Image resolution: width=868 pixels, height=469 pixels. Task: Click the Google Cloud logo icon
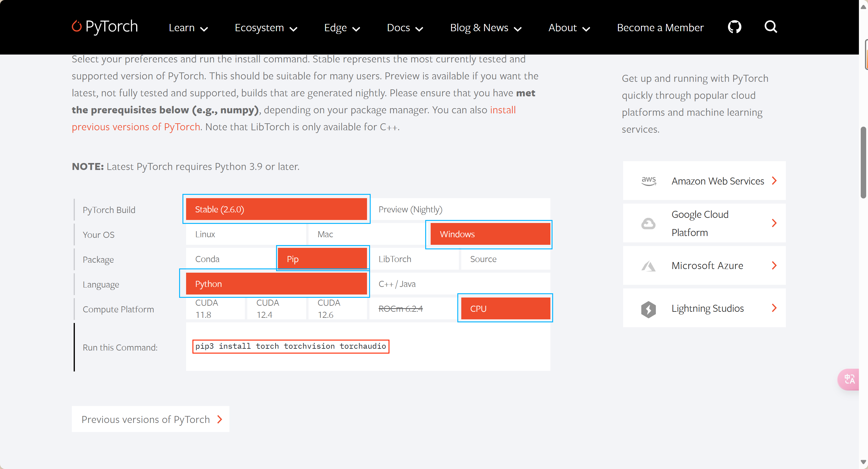pos(648,223)
